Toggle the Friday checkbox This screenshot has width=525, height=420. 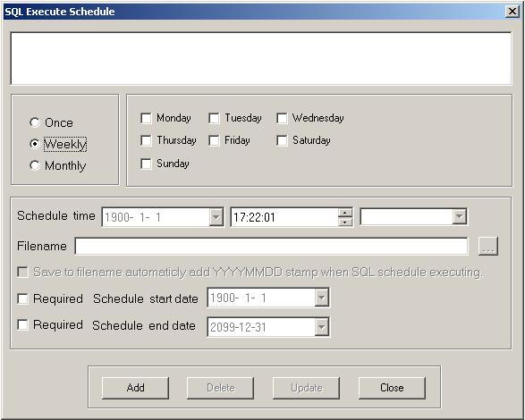click(214, 140)
